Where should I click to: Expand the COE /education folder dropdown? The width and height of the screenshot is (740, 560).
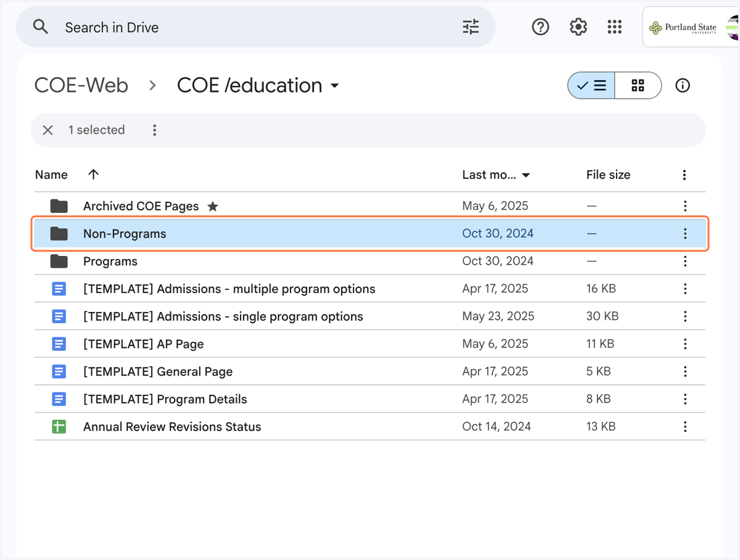tap(335, 86)
